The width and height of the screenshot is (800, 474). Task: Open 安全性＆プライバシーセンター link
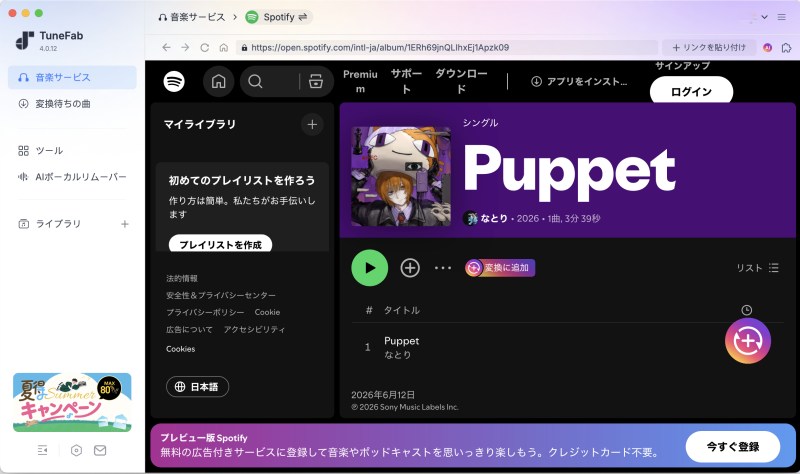click(221, 295)
